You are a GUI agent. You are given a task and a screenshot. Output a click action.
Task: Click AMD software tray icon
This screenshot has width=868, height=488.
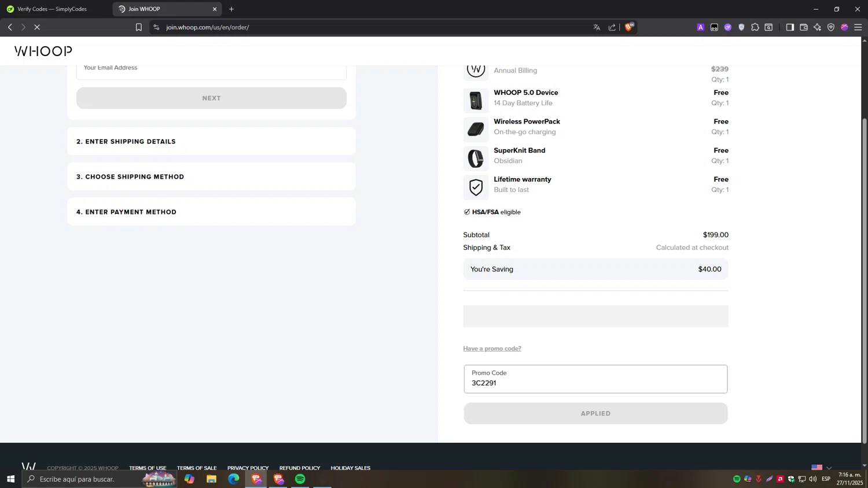780,479
